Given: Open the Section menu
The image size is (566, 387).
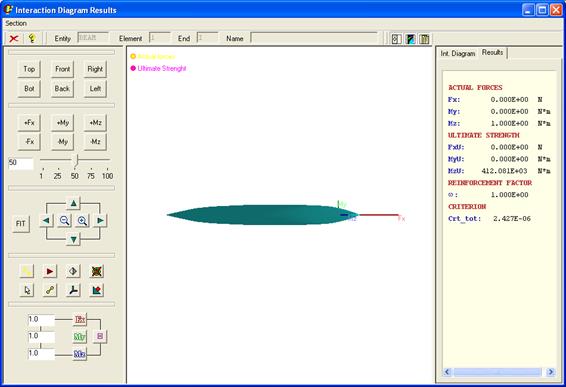Looking at the screenshot, I should coord(16,23).
